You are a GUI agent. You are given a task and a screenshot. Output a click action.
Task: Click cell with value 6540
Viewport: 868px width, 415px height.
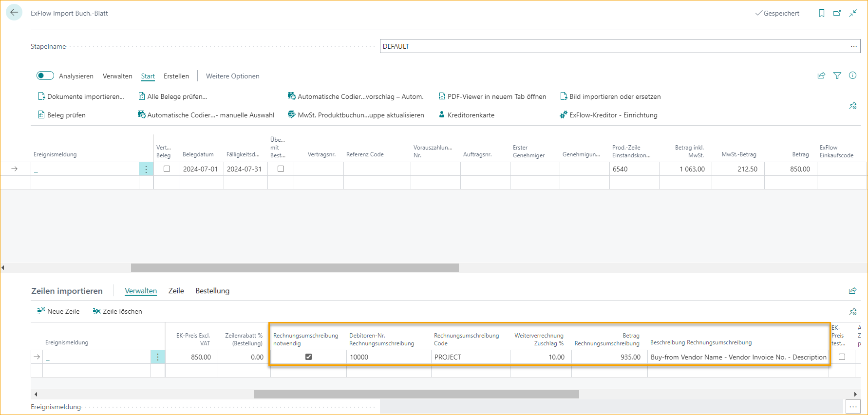634,169
